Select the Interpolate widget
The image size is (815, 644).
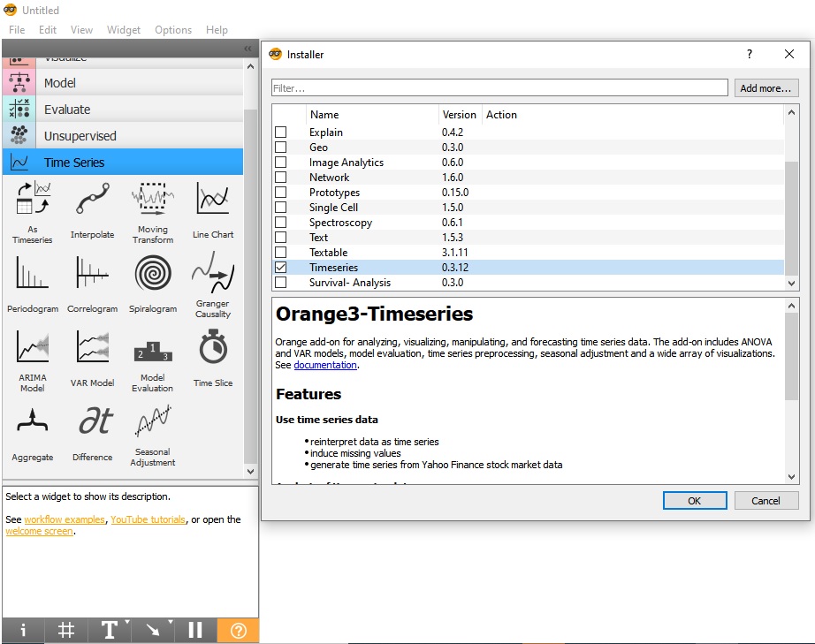91,210
